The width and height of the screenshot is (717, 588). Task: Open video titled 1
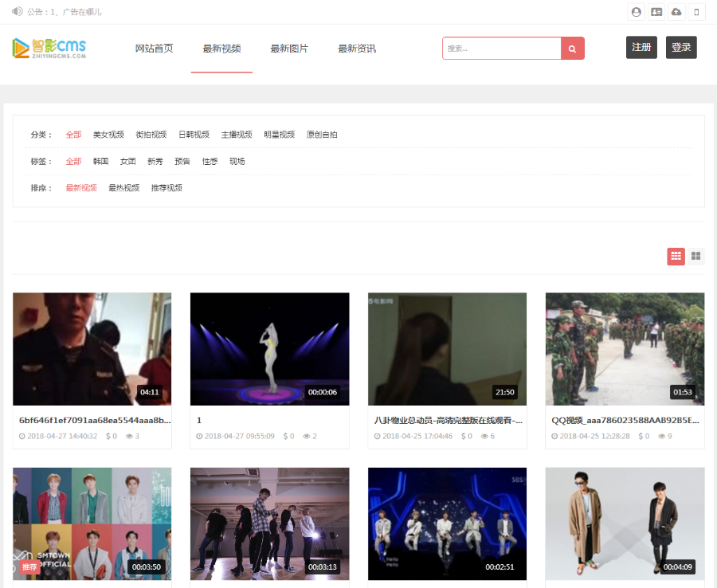coord(199,420)
